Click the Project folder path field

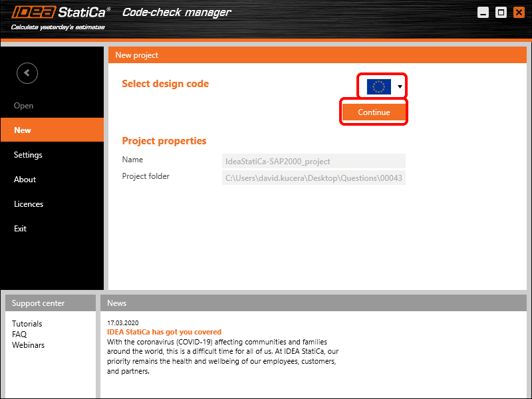point(313,178)
